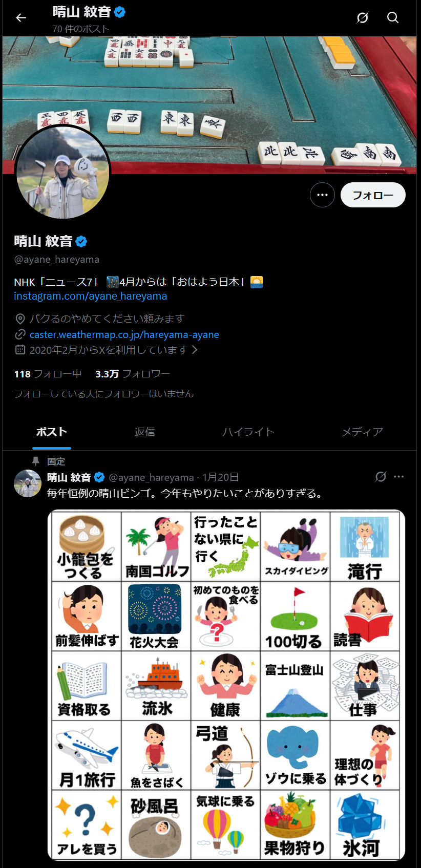This screenshot has height=868, width=421.
Task: Click the Grok icon in the top bar
Action: 363,18
